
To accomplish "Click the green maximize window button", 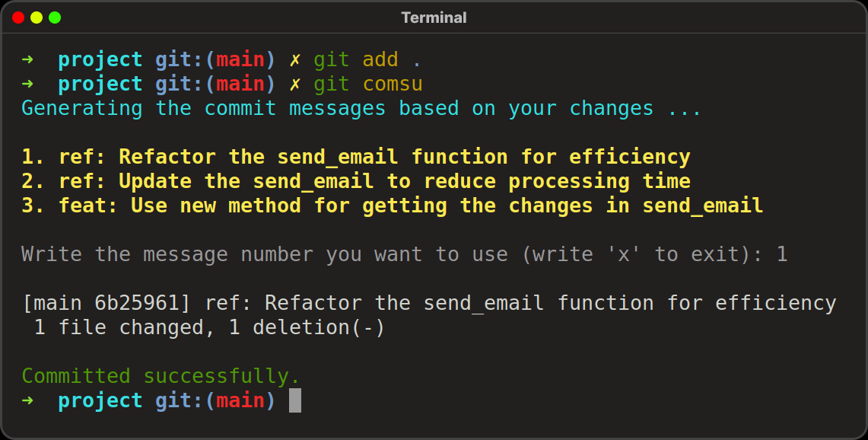I will point(55,18).
